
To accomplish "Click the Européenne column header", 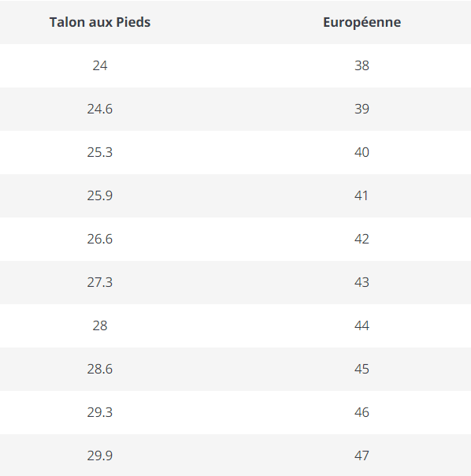I will [362, 22].
